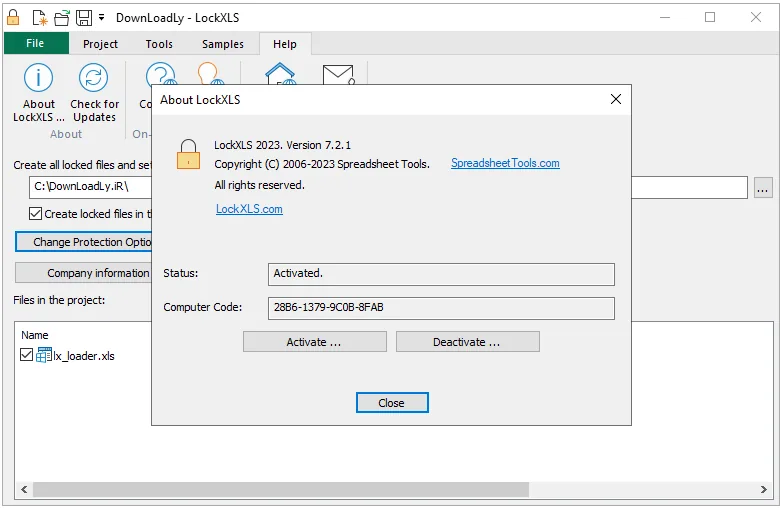This screenshot has width=783, height=508.
Task: Click the open project folder icon
Action: 62,18
